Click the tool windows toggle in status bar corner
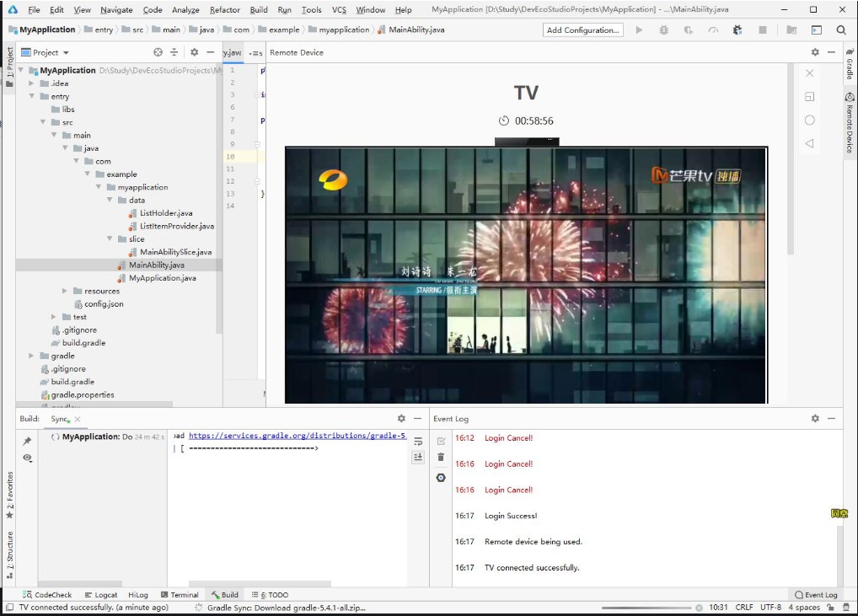858x616 pixels. click(8, 608)
